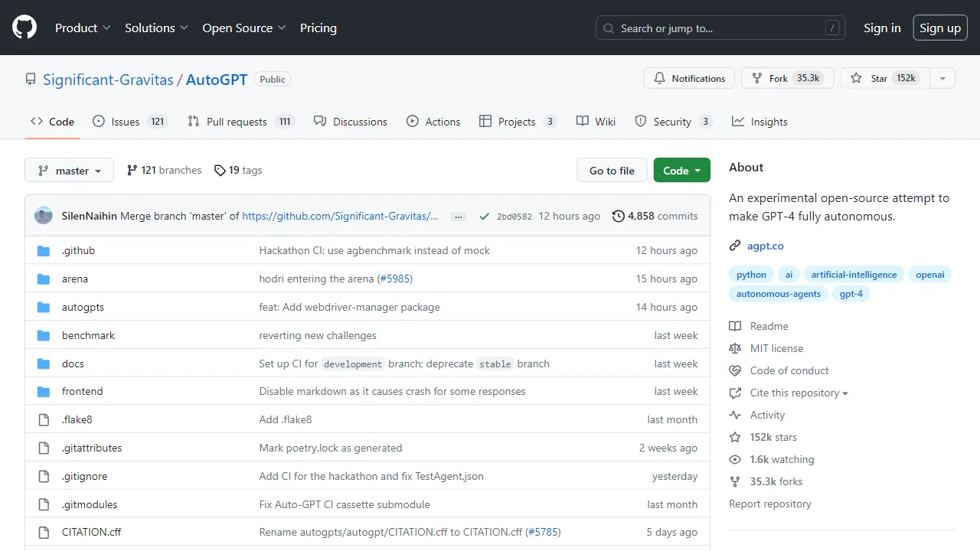Select the Code tab
This screenshot has width=980, height=551.
(x=52, y=122)
